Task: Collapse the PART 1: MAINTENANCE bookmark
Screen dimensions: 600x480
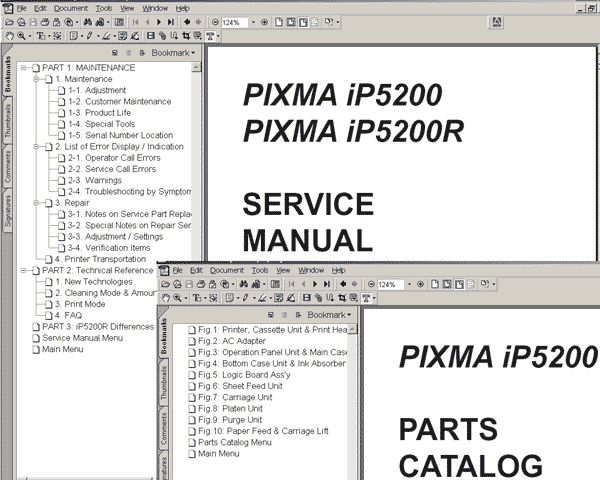Action: pos(24,68)
